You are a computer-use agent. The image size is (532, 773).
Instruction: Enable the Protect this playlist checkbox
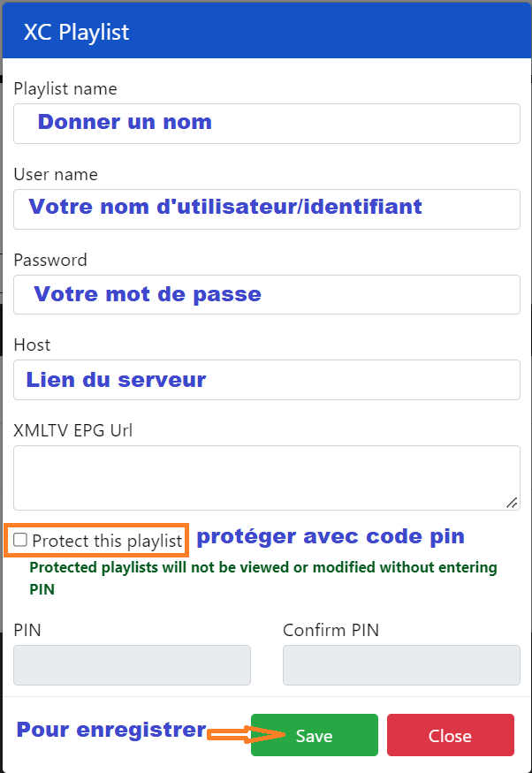pos(21,540)
